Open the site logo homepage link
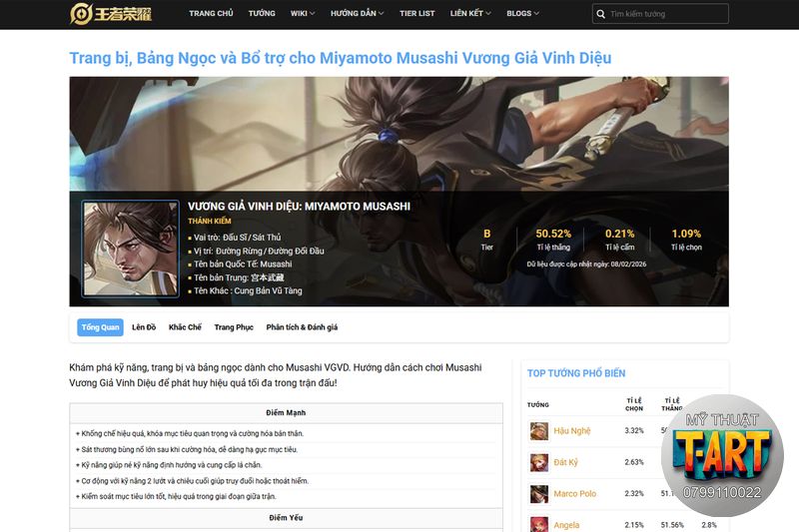Screen dimensions: 799x532 [x=111, y=13]
